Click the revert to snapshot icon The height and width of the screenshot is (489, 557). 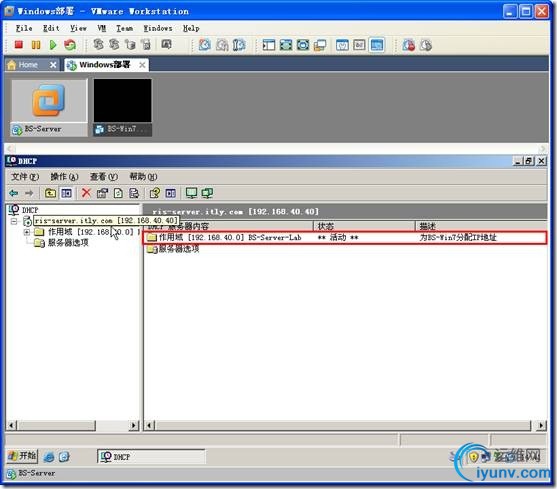pyautogui.click(x=222, y=45)
